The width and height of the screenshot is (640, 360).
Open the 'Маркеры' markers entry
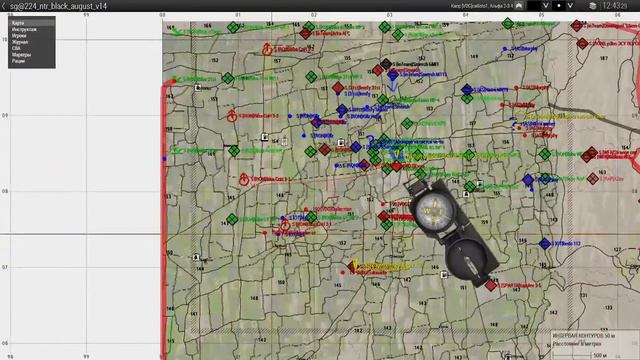(31, 54)
